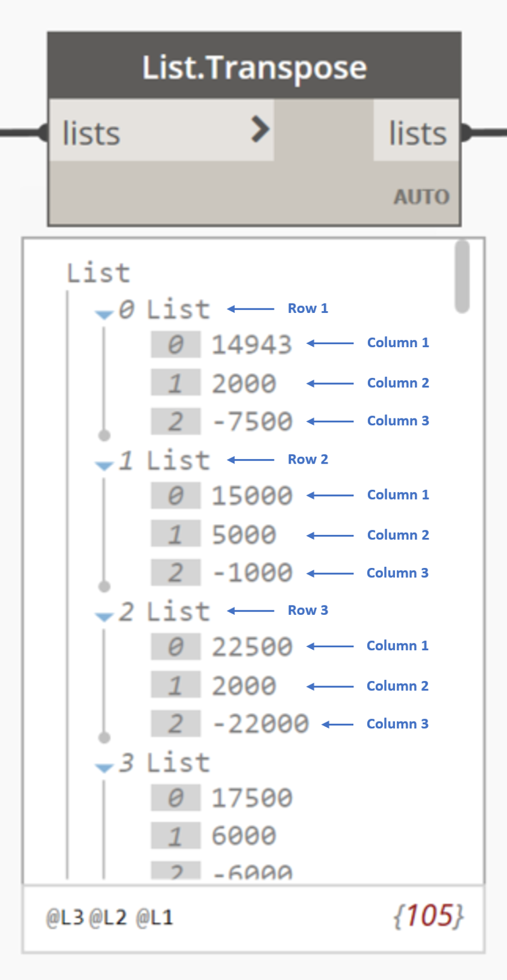507x980 pixels.
Task: Select the @L3 list level
Action: [65, 917]
